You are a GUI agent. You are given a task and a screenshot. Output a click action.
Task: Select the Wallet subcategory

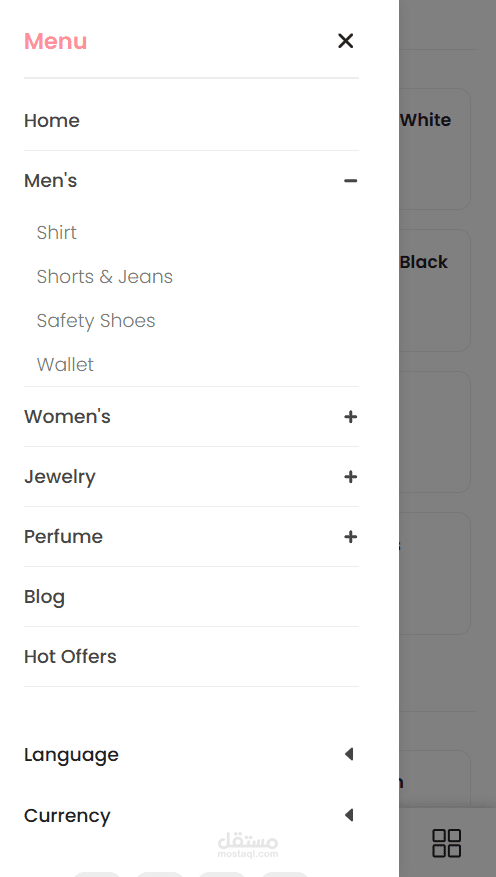tap(65, 364)
